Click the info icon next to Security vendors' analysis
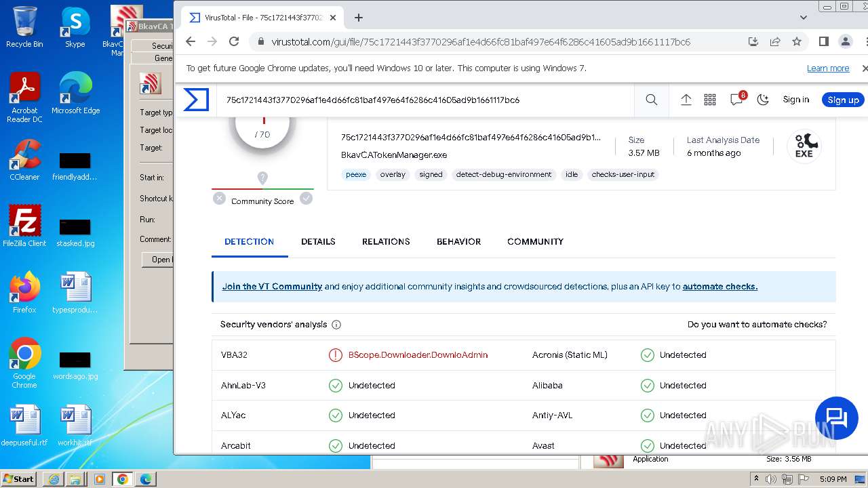The width and height of the screenshot is (868, 488). pyautogui.click(x=336, y=325)
